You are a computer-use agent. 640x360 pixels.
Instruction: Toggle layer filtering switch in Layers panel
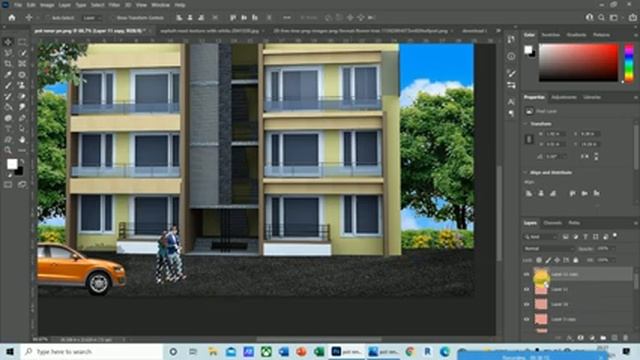click(x=615, y=236)
